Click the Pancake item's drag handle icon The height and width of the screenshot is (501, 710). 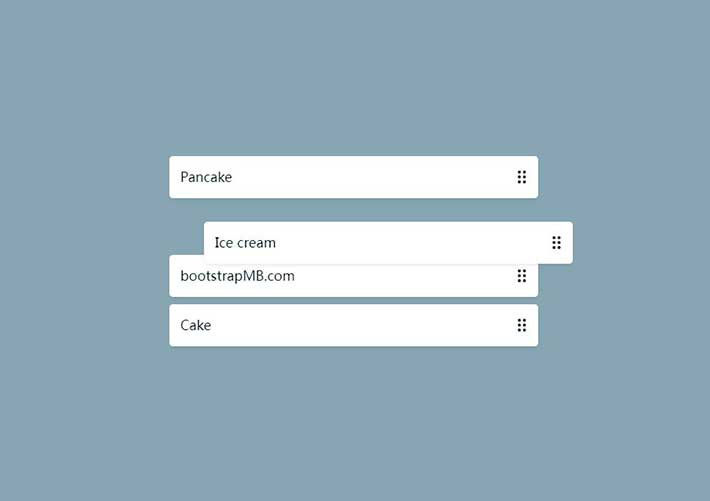(x=521, y=177)
